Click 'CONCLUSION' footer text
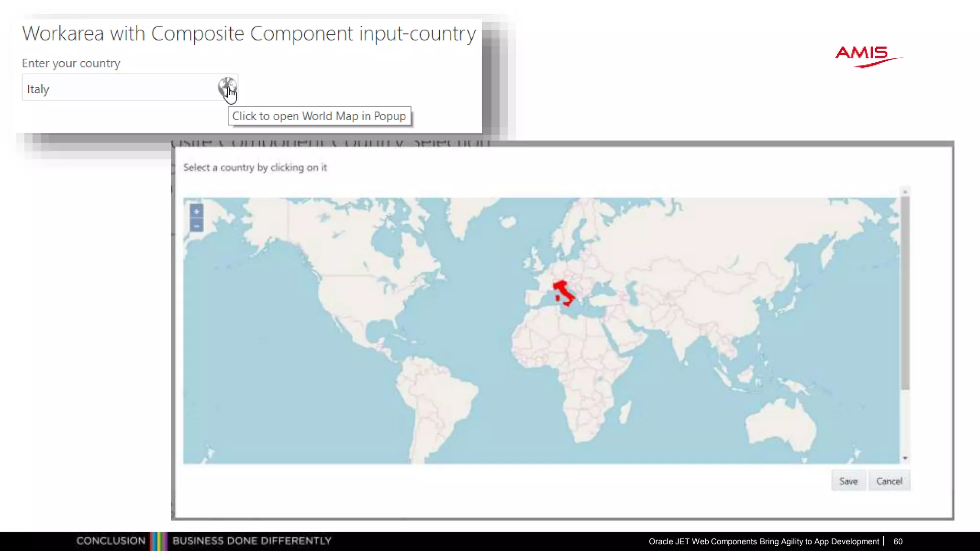The width and height of the screenshot is (980, 551). point(111,541)
